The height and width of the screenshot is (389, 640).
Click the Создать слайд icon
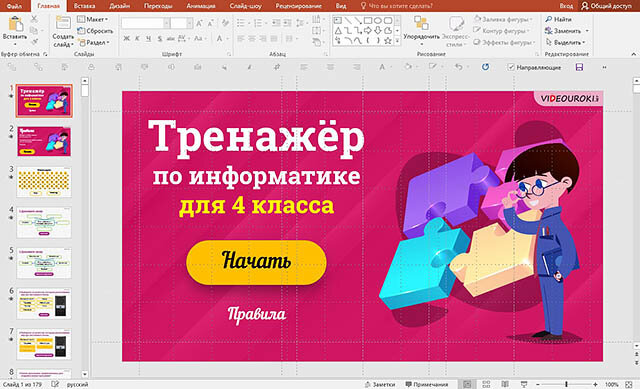(63, 23)
